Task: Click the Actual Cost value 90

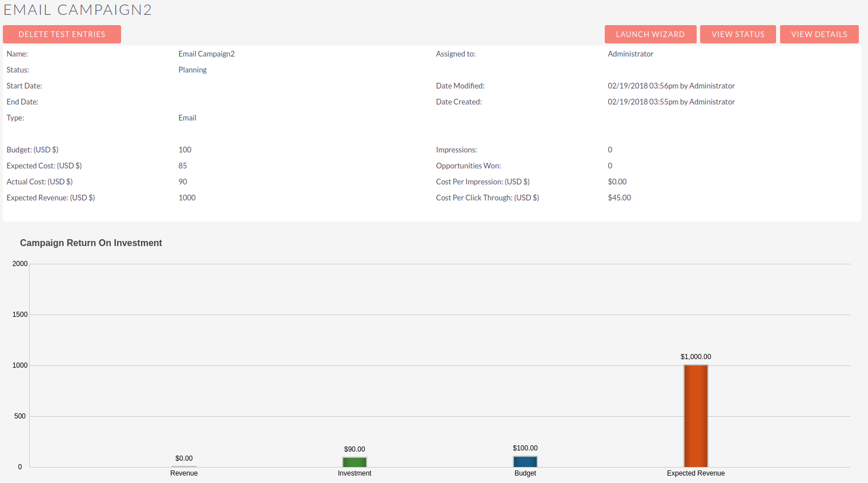Action: [183, 182]
